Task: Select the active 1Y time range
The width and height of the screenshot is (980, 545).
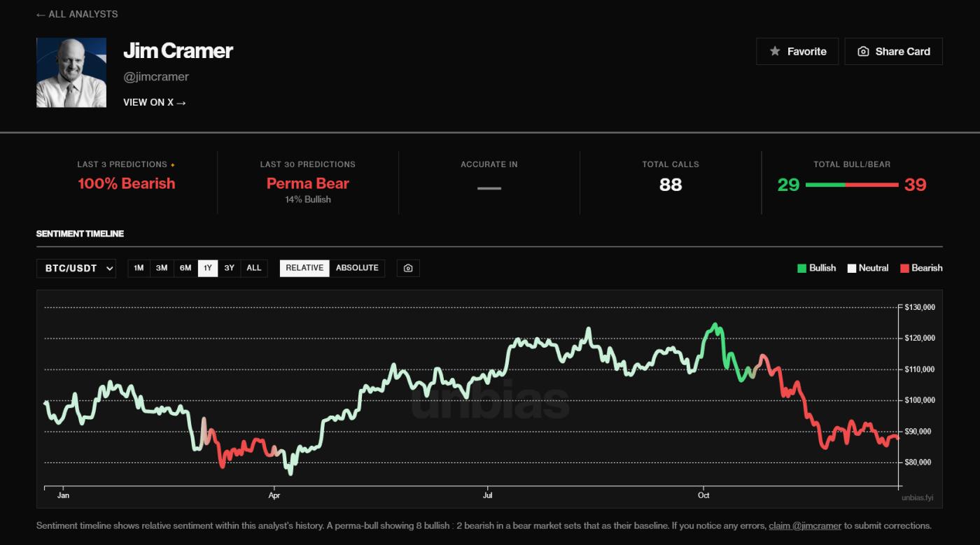Action: click(x=208, y=268)
